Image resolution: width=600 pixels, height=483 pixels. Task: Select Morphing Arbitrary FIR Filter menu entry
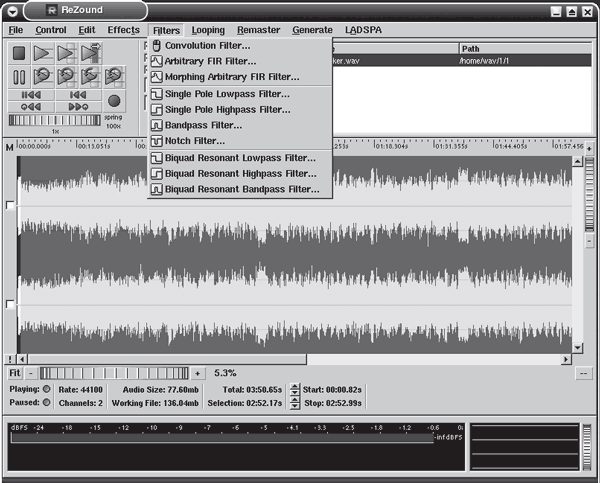pos(231,77)
